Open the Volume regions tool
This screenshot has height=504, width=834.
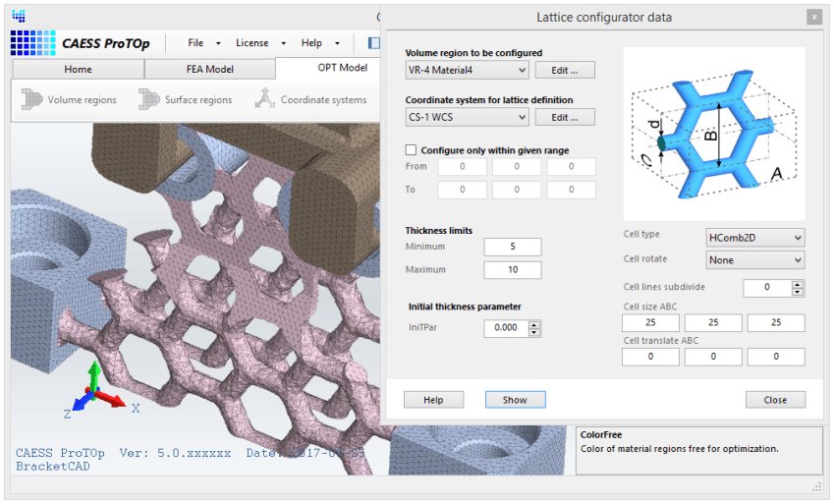click(x=69, y=99)
